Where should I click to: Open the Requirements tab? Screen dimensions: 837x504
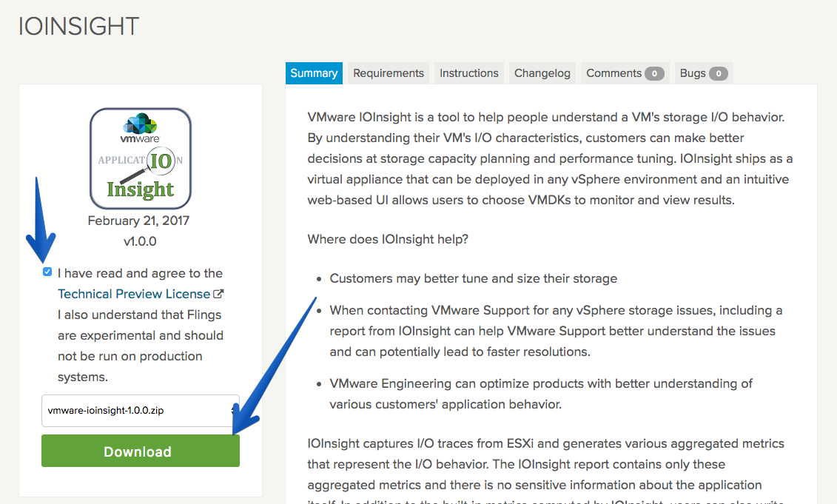coord(388,73)
